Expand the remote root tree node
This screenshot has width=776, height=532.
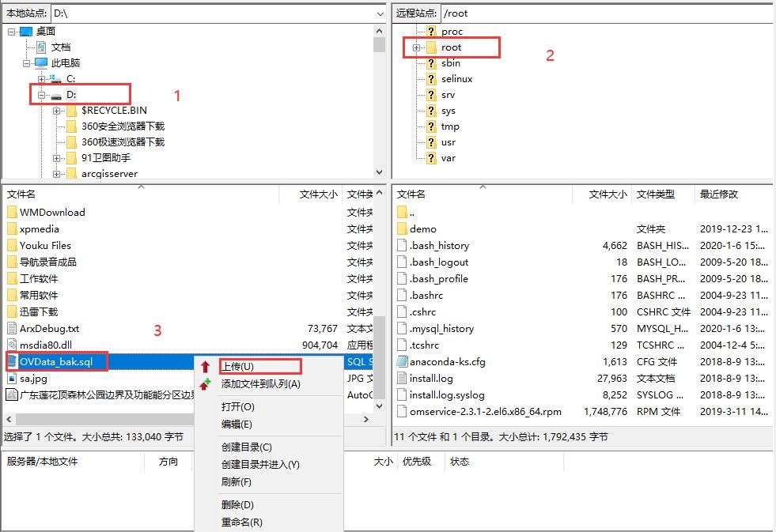tap(416, 47)
